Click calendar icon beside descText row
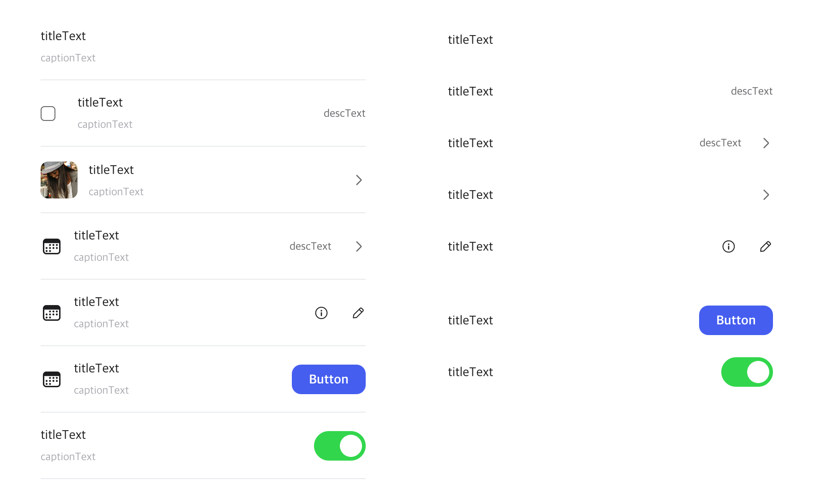 [52, 246]
